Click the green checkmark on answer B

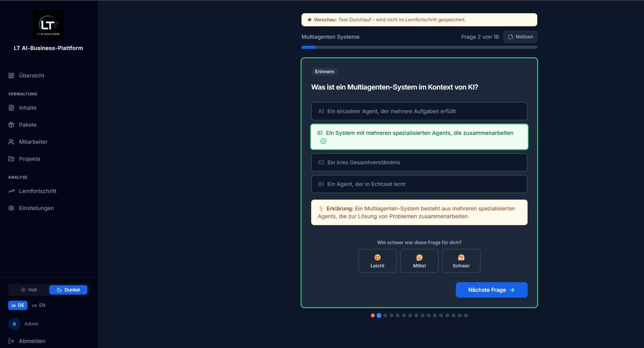pos(324,141)
